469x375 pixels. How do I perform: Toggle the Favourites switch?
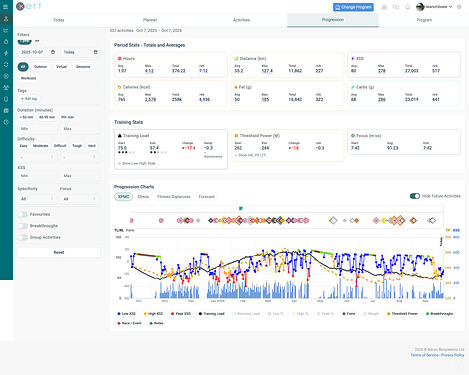[x=23, y=214]
